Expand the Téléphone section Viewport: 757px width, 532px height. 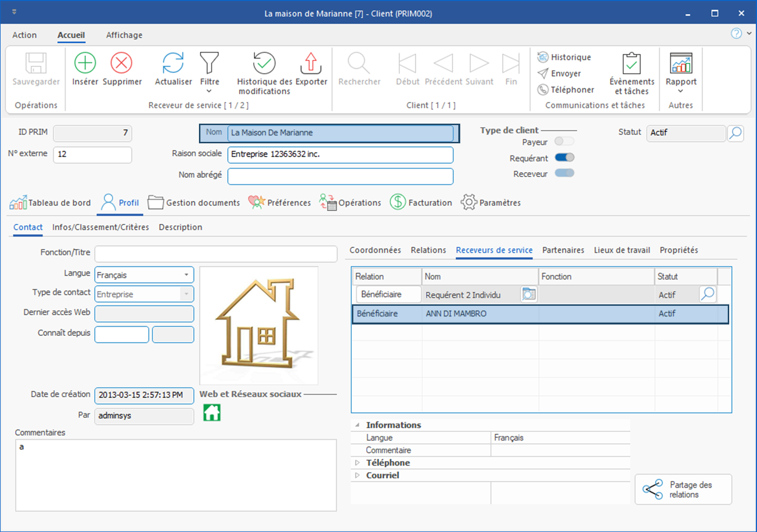point(357,463)
